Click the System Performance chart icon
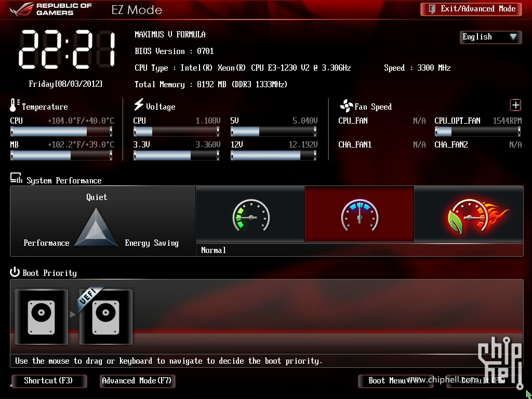 coord(16,178)
